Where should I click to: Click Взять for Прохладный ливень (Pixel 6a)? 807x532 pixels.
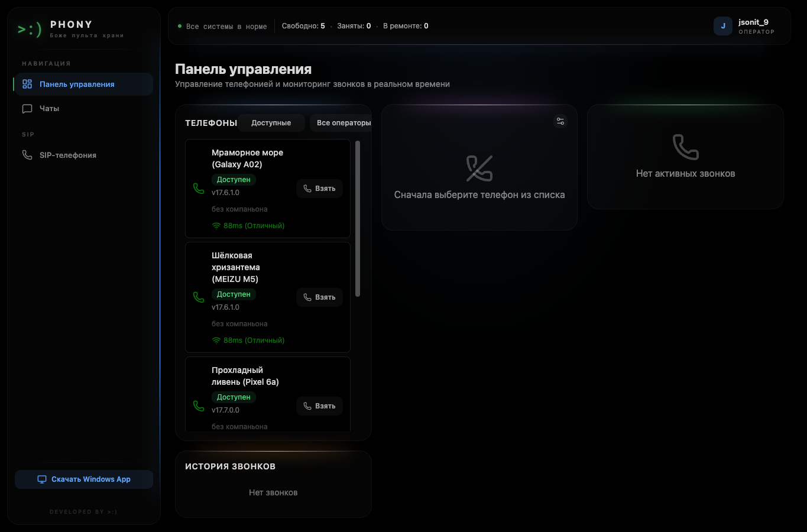319,406
